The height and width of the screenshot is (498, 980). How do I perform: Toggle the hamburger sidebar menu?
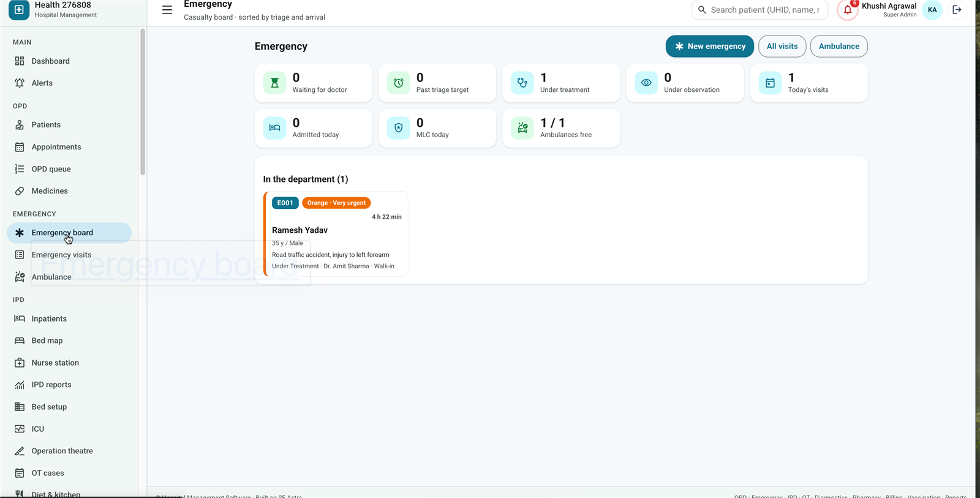[x=167, y=10]
